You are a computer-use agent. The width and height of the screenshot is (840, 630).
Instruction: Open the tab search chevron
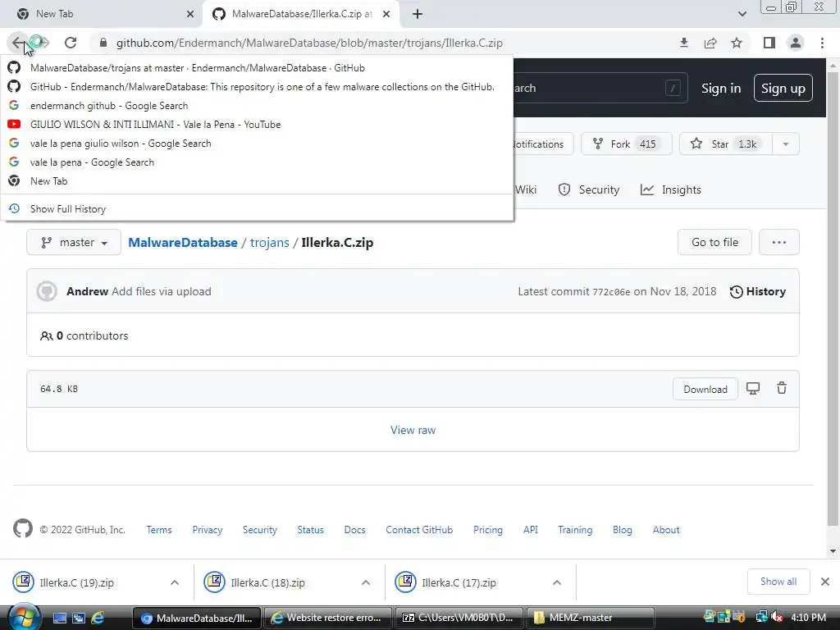(x=742, y=14)
